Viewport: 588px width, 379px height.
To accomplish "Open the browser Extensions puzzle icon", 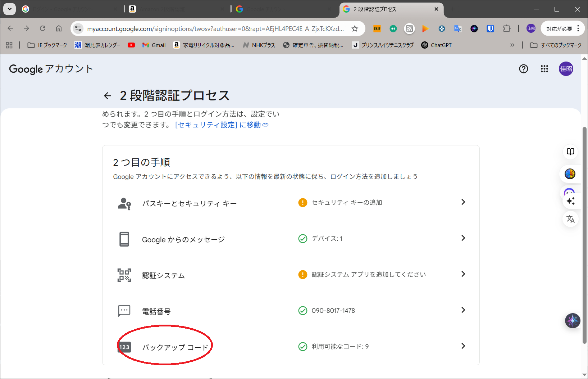I will pyautogui.click(x=506, y=29).
